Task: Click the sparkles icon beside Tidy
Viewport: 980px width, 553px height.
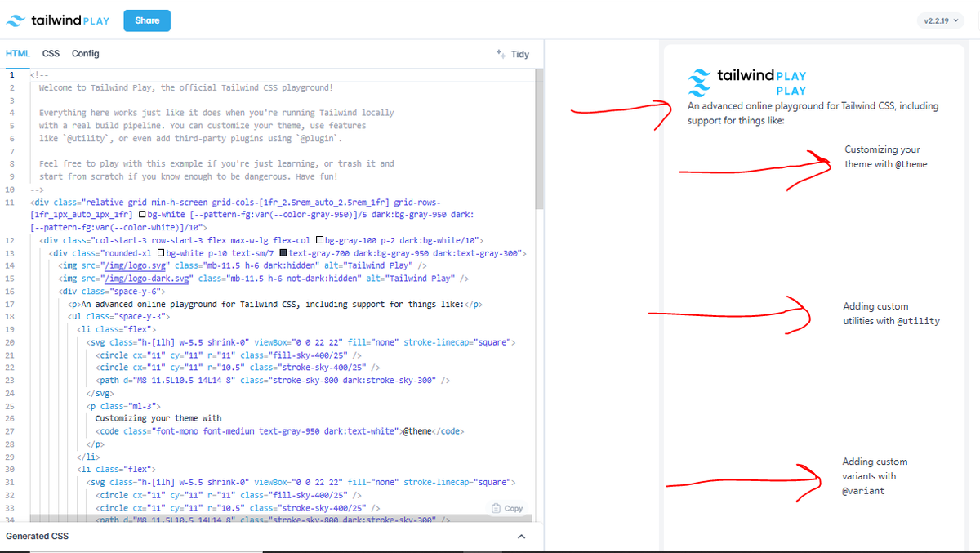Action: (x=501, y=53)
